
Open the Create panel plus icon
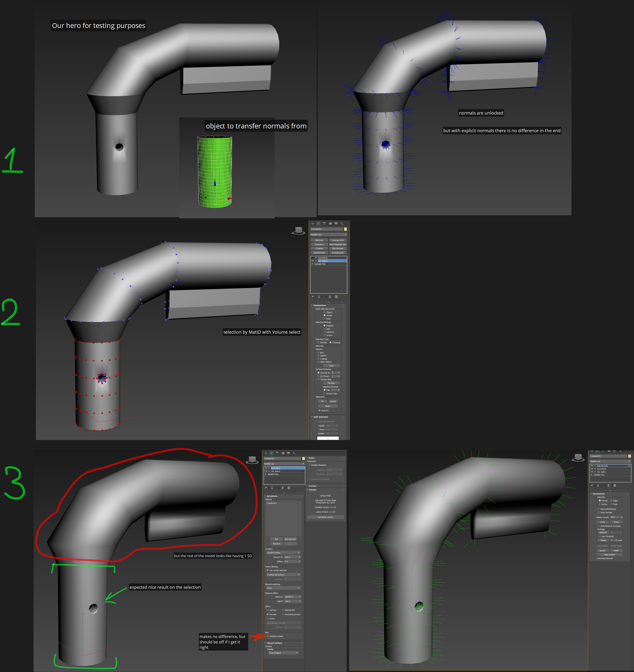[313, 223]
